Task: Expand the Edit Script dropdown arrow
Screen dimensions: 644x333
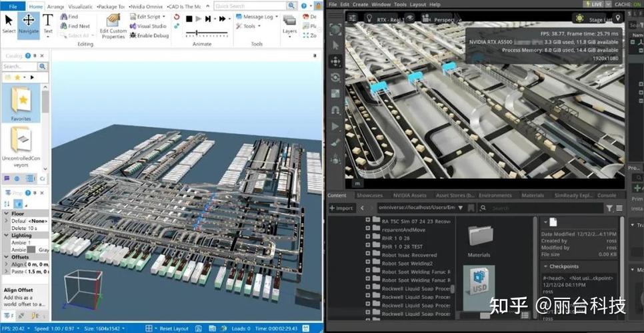Action: (163, 17)
